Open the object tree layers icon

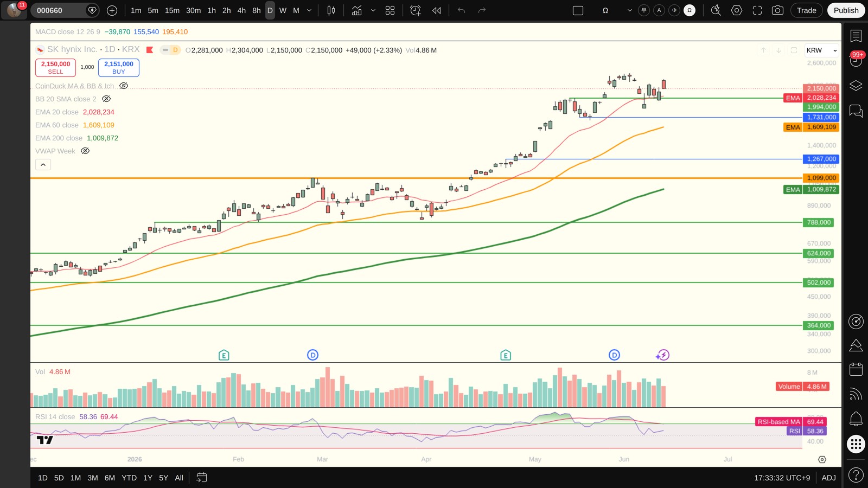pos(856,86)
